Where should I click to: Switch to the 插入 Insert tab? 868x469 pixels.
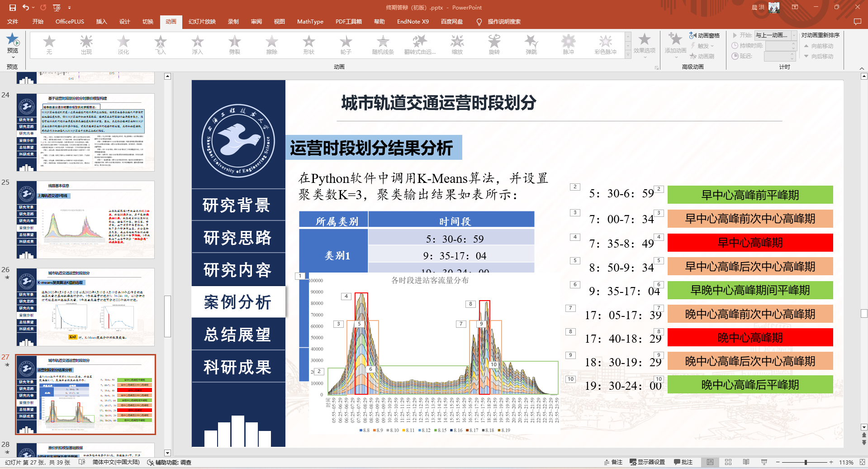click(102, 22)
